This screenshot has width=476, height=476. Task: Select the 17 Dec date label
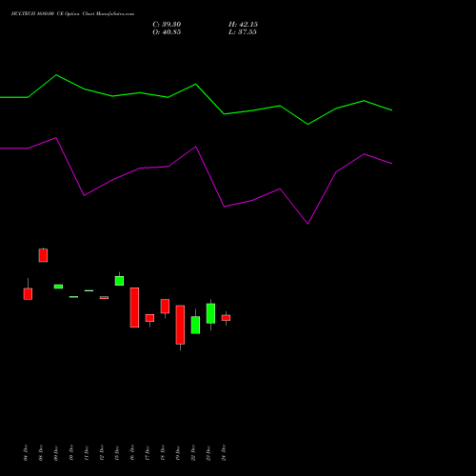(148, 452)
